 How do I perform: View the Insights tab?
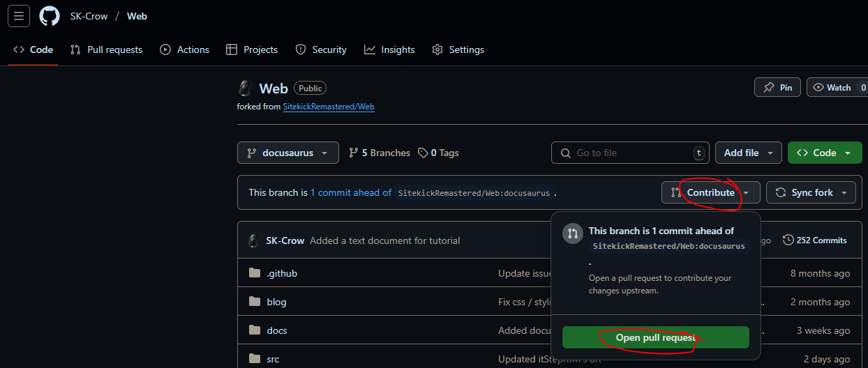(x=389, y=49)
